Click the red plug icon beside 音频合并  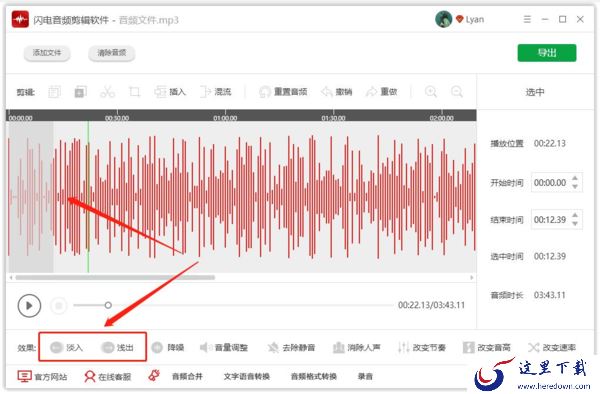point(154,376)
